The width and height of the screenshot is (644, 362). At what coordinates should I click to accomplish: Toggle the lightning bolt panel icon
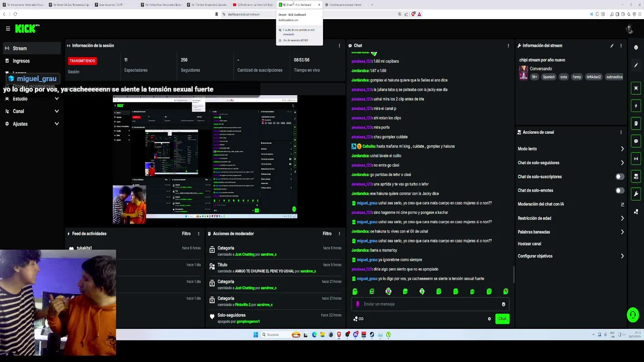(x=636, y=106)
